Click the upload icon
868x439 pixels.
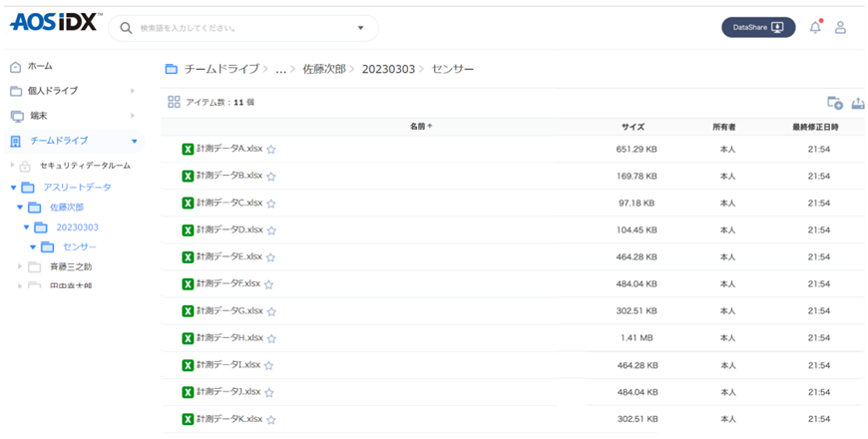(858, 103)
